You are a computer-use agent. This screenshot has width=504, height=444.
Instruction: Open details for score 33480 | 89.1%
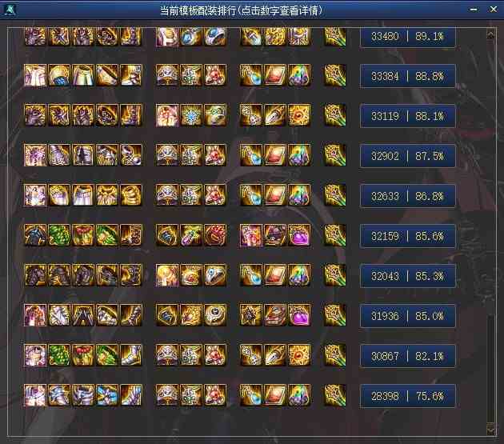pyautogui.click(x=407, y=37)
